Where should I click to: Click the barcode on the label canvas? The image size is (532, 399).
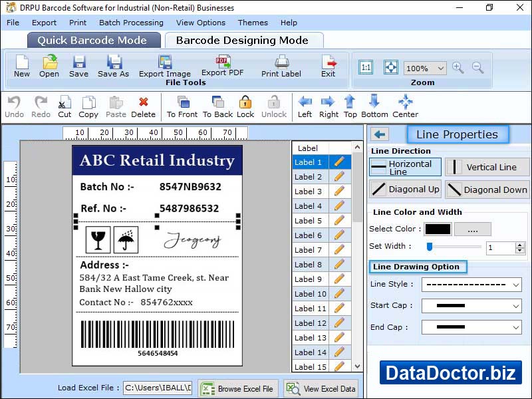158,334
